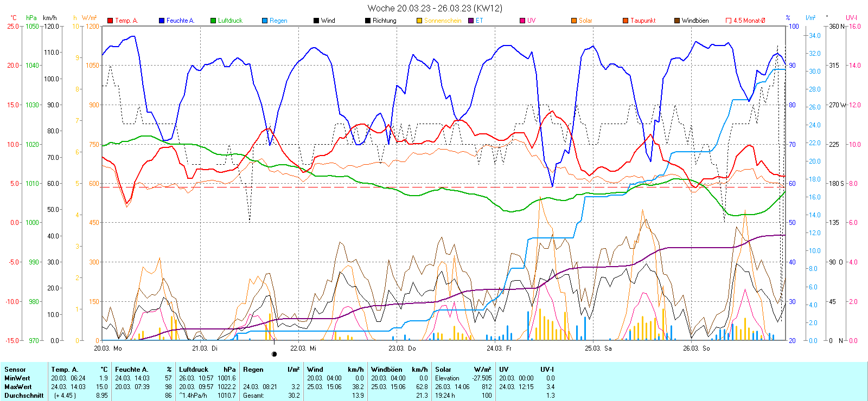
Task: Click the orange Taupunkt legend square
Action: pos(626,21)
